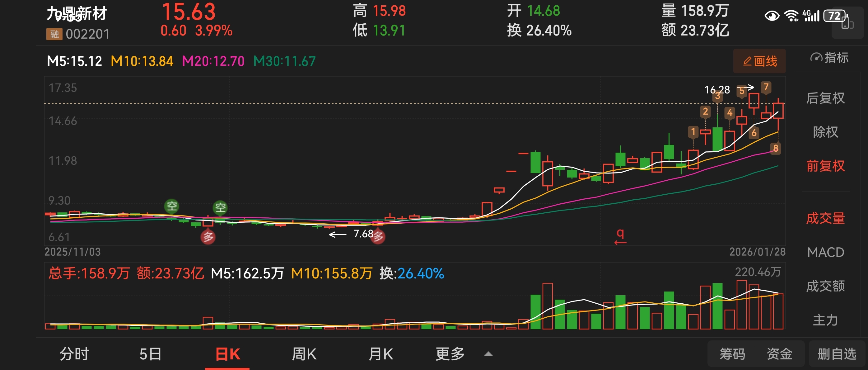Switch to the 周K tab
Viewport: 868px width, 370px height.
click(x=304, y=354)
